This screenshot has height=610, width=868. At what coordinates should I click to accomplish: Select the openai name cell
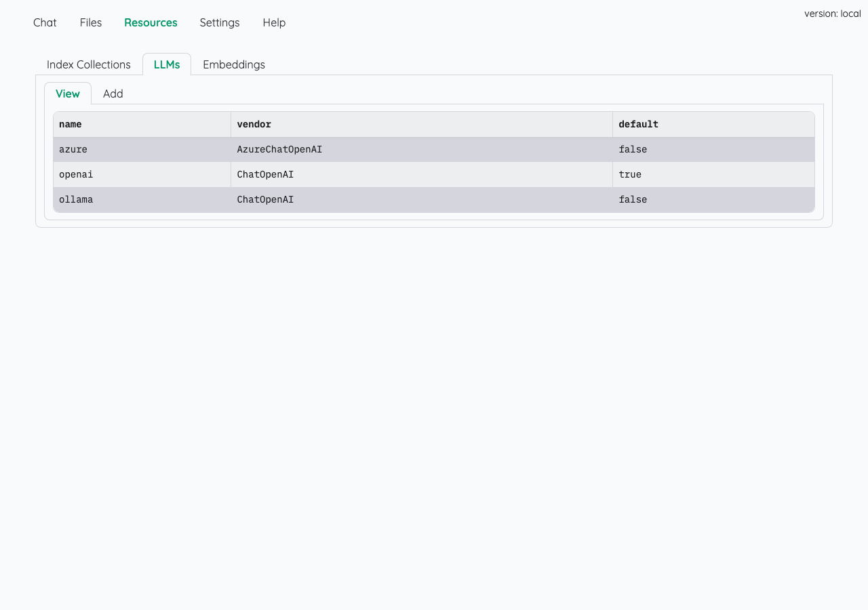click(x=142, y=174)
